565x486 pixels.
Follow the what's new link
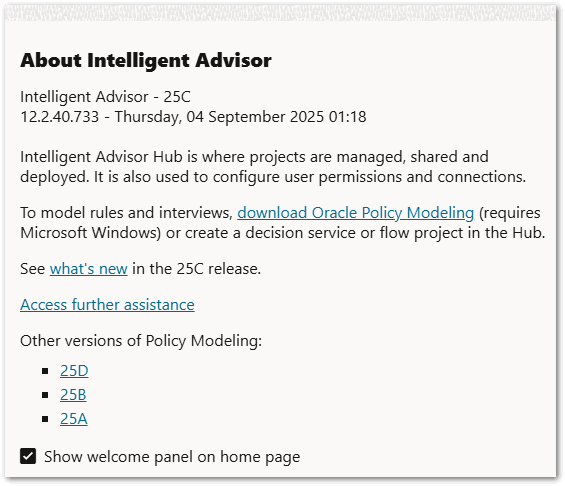89,269
